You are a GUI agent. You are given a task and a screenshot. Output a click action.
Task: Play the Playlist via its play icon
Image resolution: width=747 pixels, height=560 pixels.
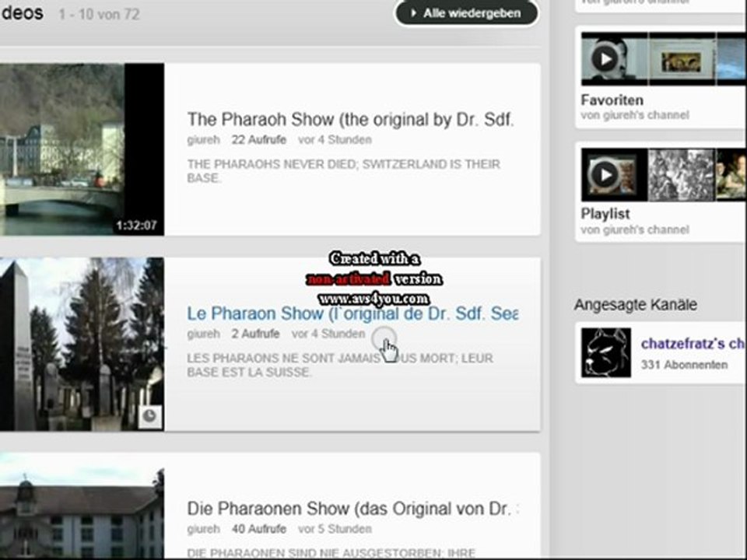pyautogui.click(x=605, y=175)
